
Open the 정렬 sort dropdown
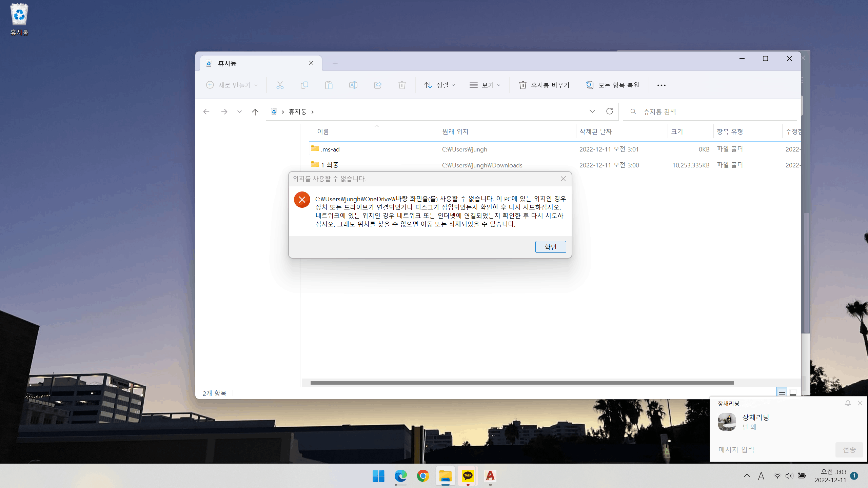click(x=439, y=85)
